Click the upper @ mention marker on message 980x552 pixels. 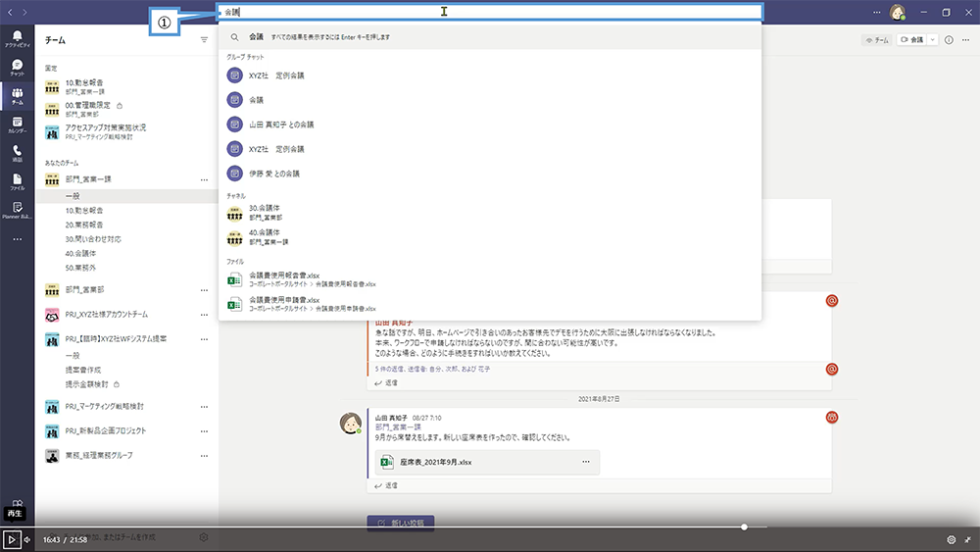coord(832,301)
